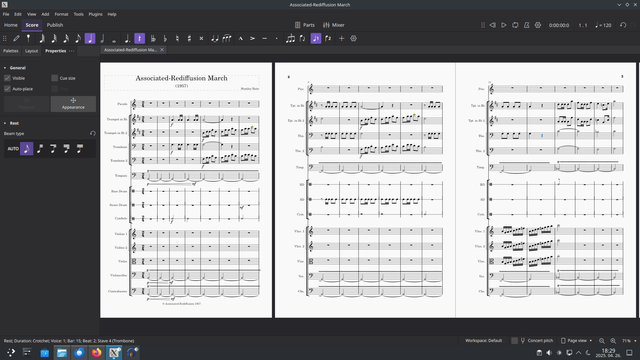The height and width of the screenshot is (360, 640).
Task: Add the marcato articulation icon
Action: [240, 38]
